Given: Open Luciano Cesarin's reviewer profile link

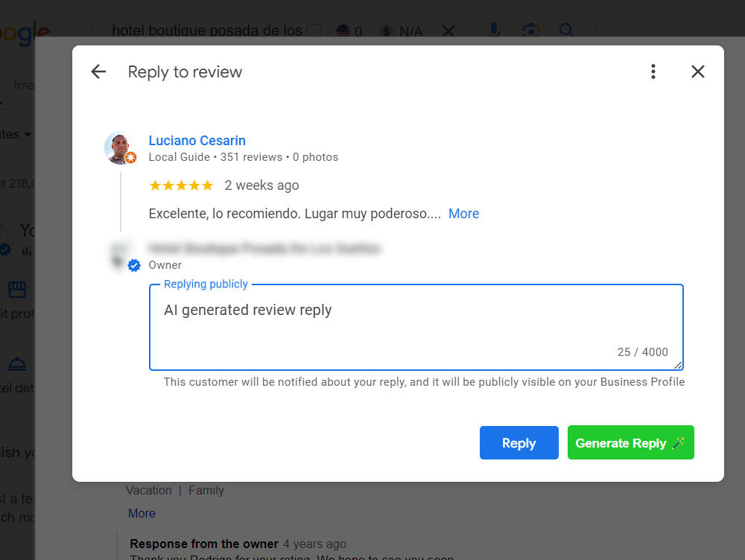Looking at the screenshot, I should 197,141.
